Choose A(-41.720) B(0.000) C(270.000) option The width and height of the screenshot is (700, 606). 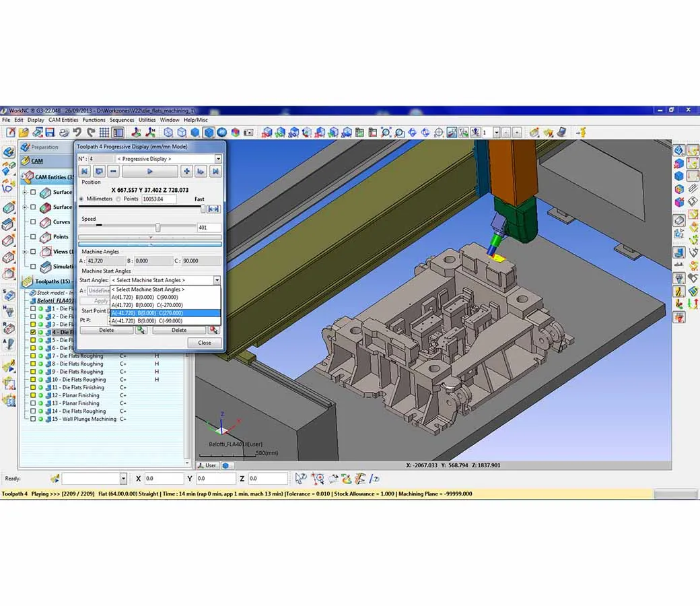pos(165,313)
